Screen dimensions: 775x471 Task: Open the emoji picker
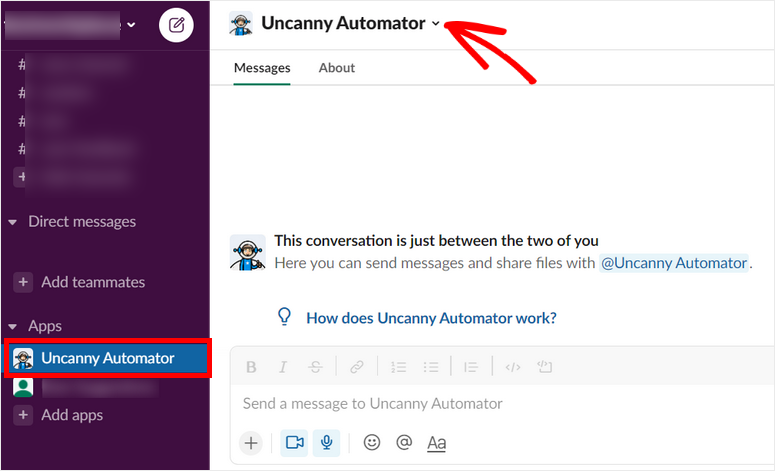coord(372,442)
